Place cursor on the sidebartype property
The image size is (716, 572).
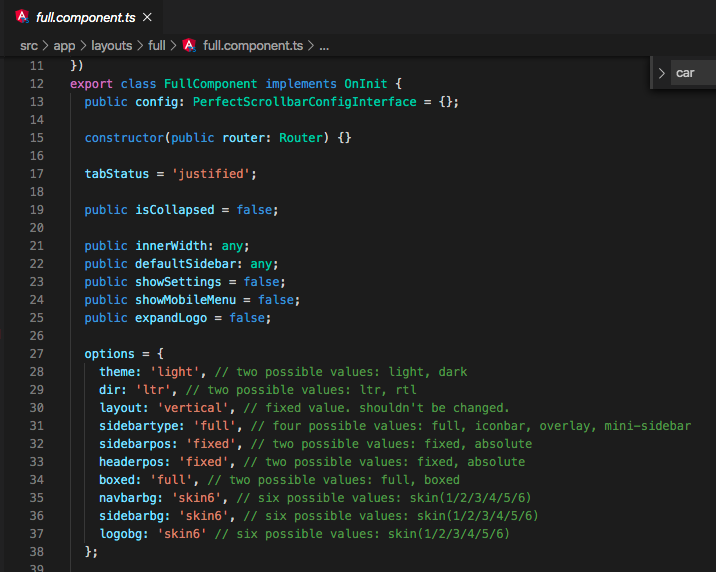tap(137, 426)
